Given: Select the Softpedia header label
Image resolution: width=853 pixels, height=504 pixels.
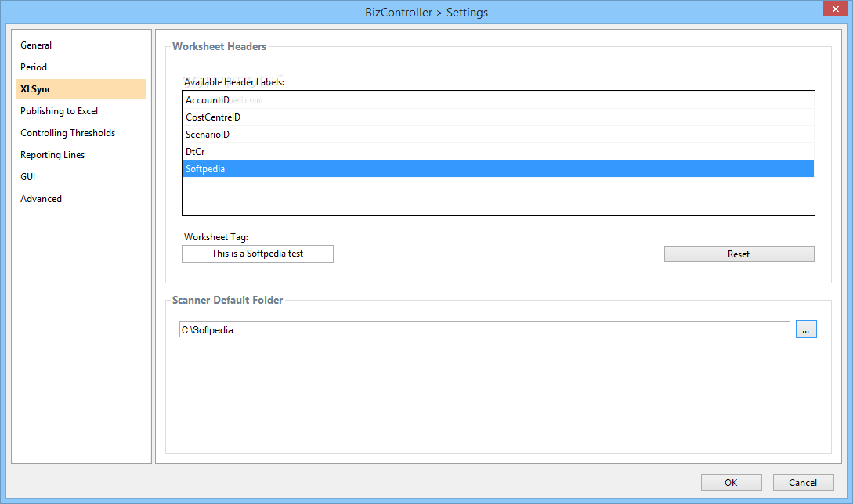Looking at the screenshot, I should click(498, 168).
